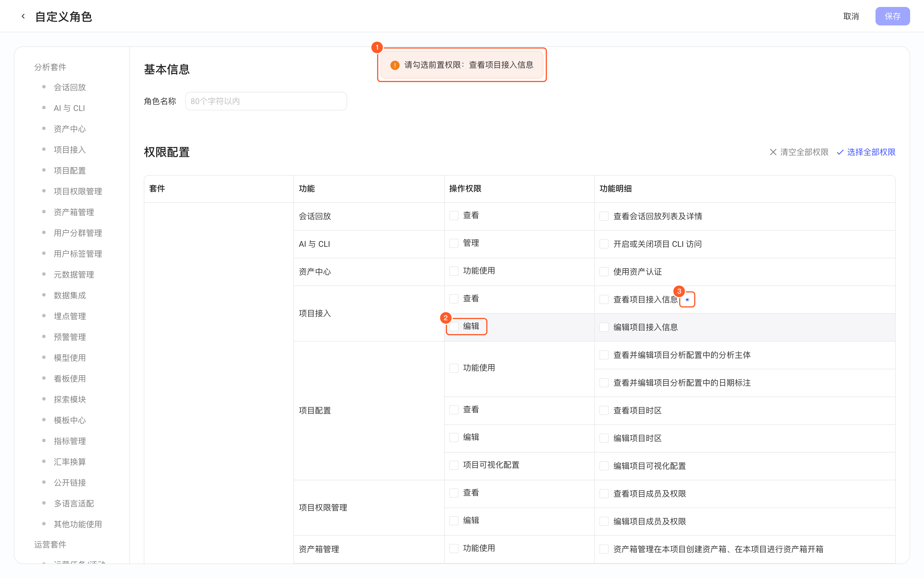
Task: Click 清空全部权限 link
Action: (x=804, y=152)
